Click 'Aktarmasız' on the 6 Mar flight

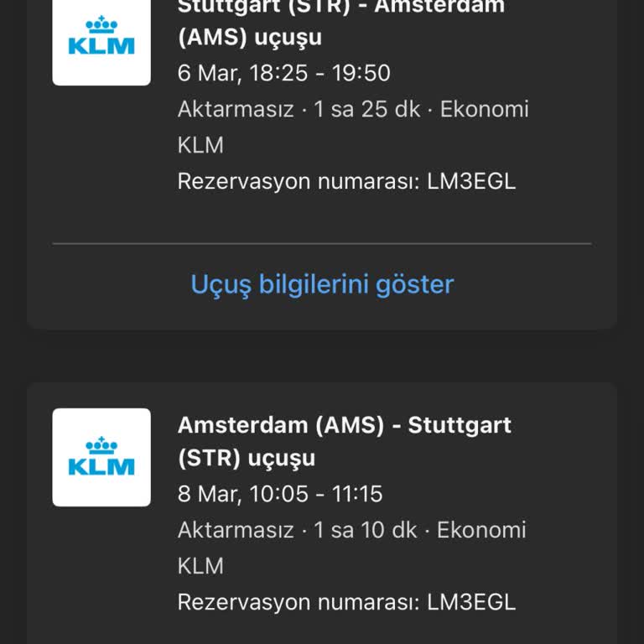[x=236, y=109]
